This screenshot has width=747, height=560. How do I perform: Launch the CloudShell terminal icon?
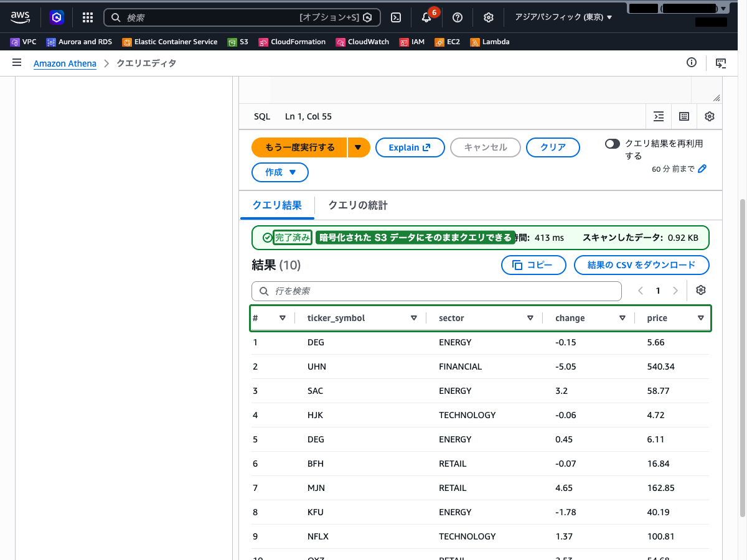(x=396, y=17)
